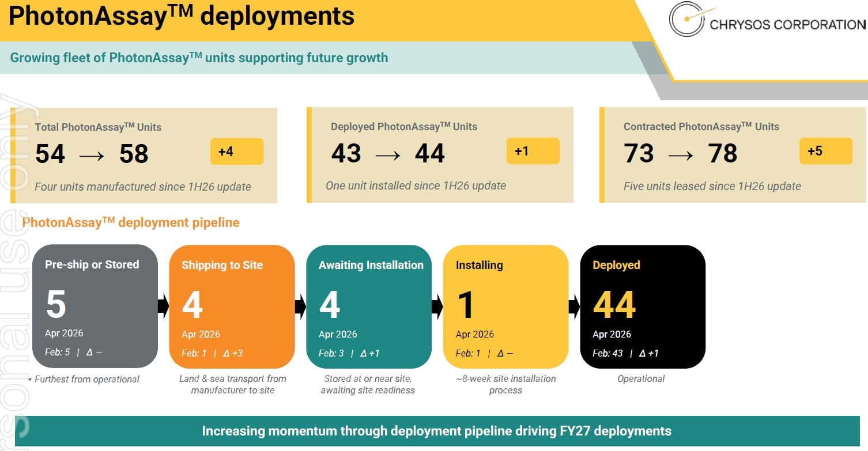868x451 pixels.
Task: Click the "+5" change badge
Action: coord(826,151)
